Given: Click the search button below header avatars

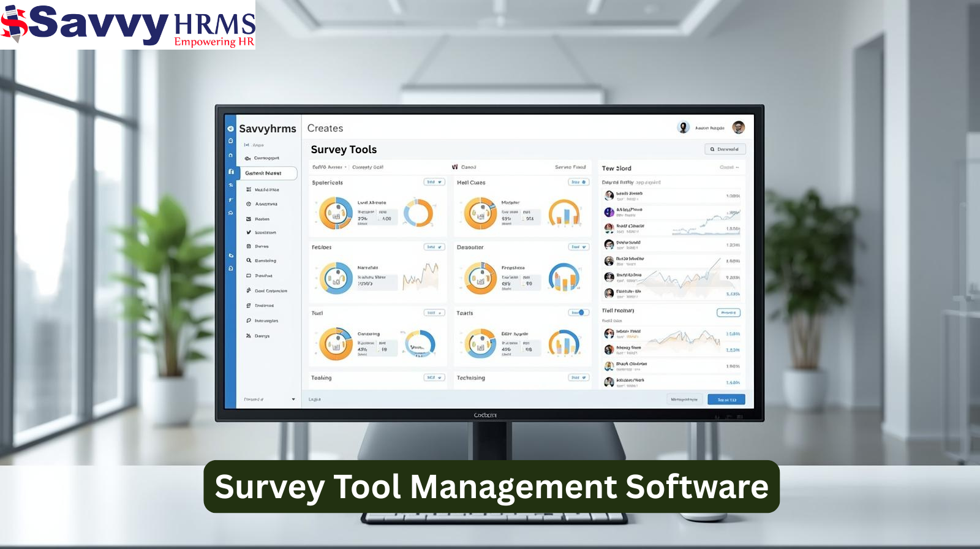Looking at the screenshot, I should point(725,149).
